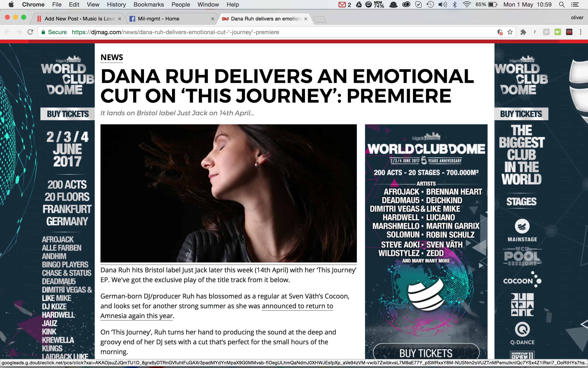Click BUY TICKETS in left banner ad

click(x=68, y=114)
